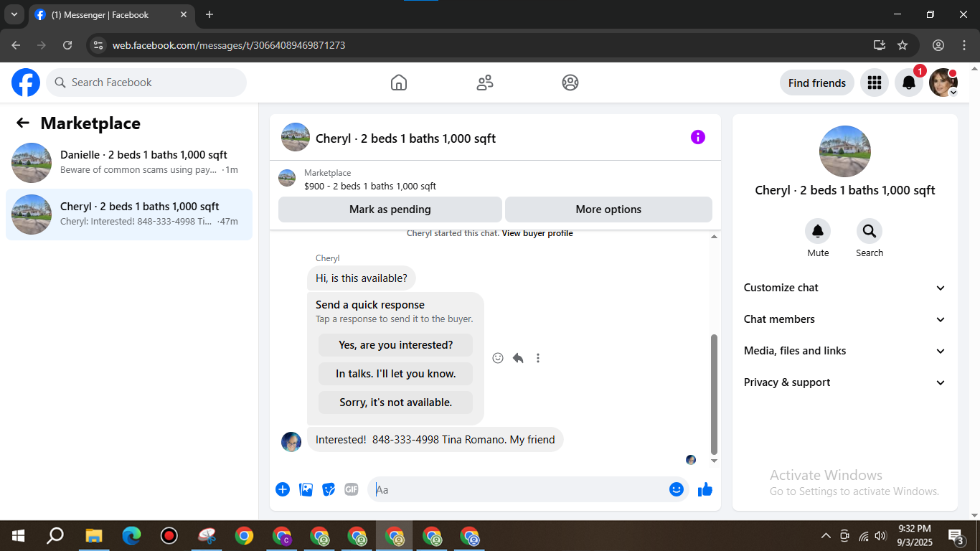Screen dimensions: 980x551
Task: Click the back arrow beside Marketplace heading
Action: 23,123
